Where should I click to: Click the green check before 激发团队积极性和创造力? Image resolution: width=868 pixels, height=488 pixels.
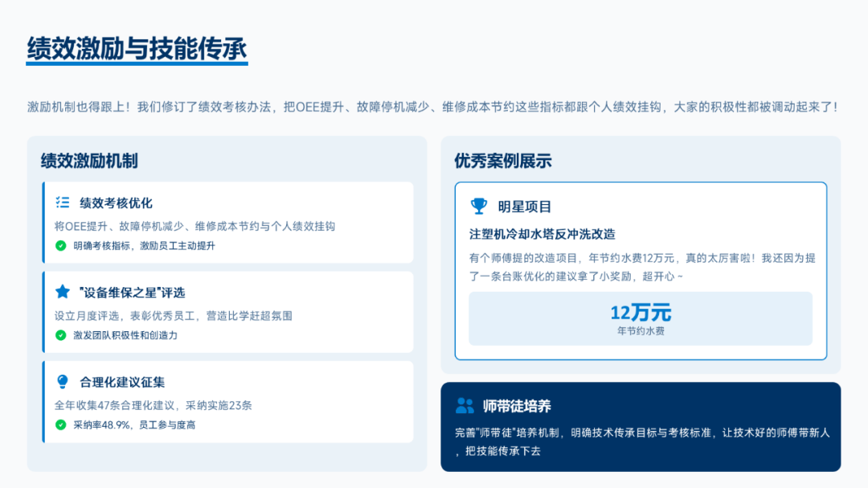coord(60,335)
